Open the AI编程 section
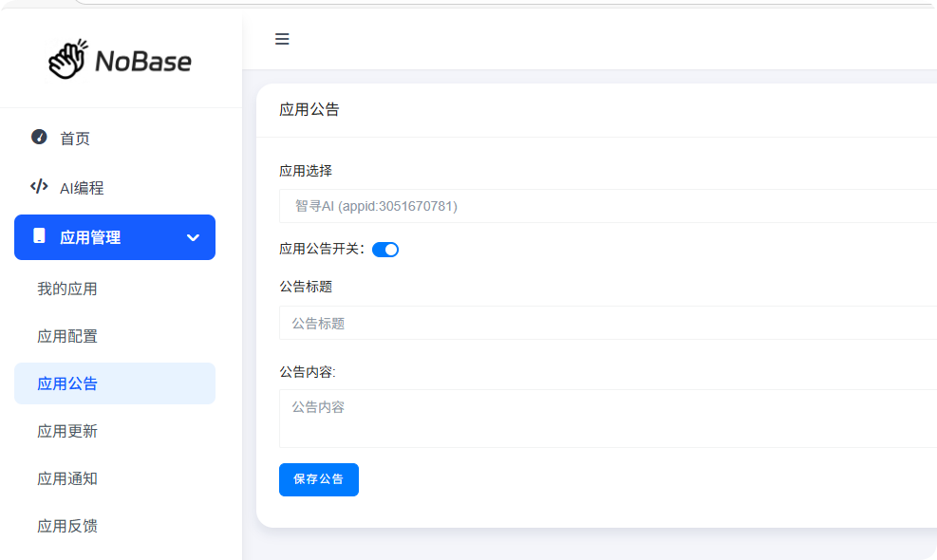 click(83, 187)
